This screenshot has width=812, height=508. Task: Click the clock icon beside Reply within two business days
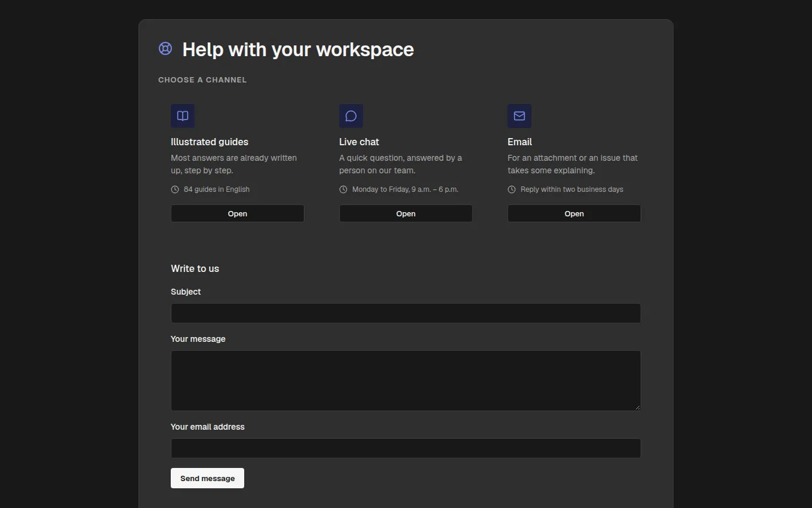pyautogui.click(x=512, y=189)
